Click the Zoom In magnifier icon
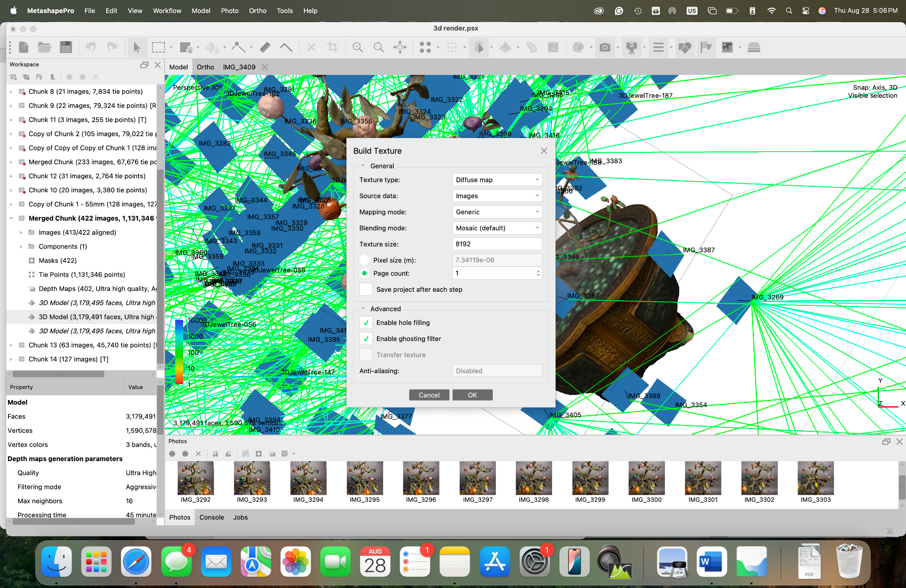906x588 pixels. 357,47
